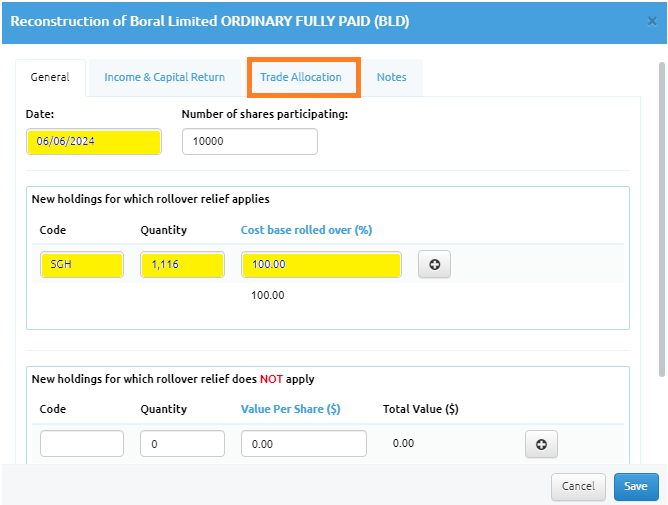The height and width of the screenshot is (505, 668).
Task: Open the Trade Allocation tab
Action: [x=301, y=77]
